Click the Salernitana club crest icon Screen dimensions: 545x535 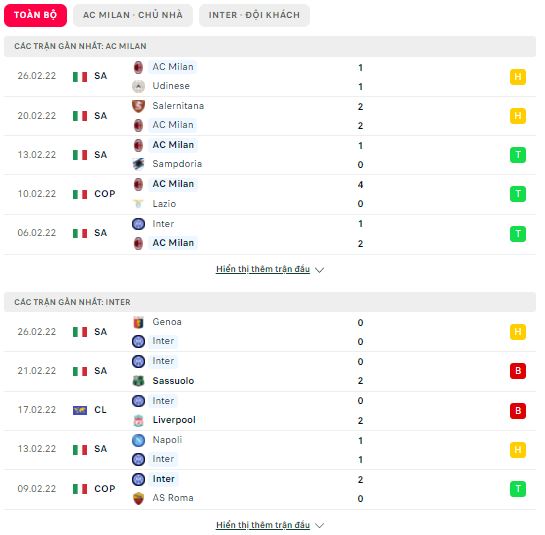pyautogui.click(x=138, y=106)
